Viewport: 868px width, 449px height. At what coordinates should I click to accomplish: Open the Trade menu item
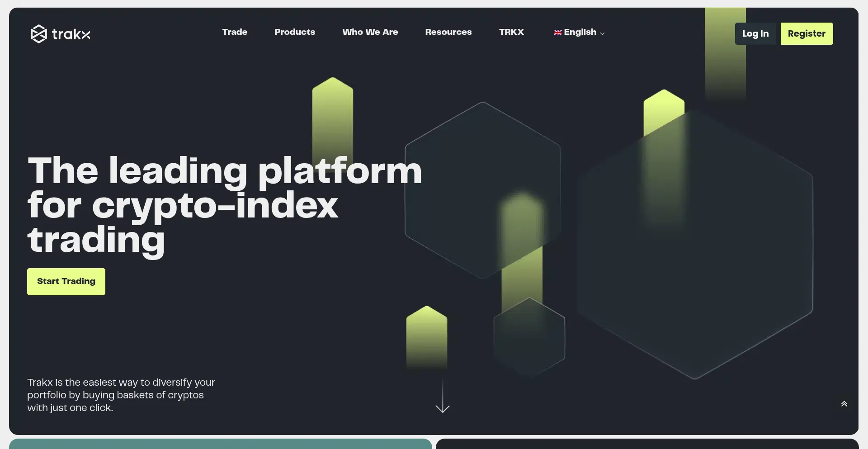(235, 33)
